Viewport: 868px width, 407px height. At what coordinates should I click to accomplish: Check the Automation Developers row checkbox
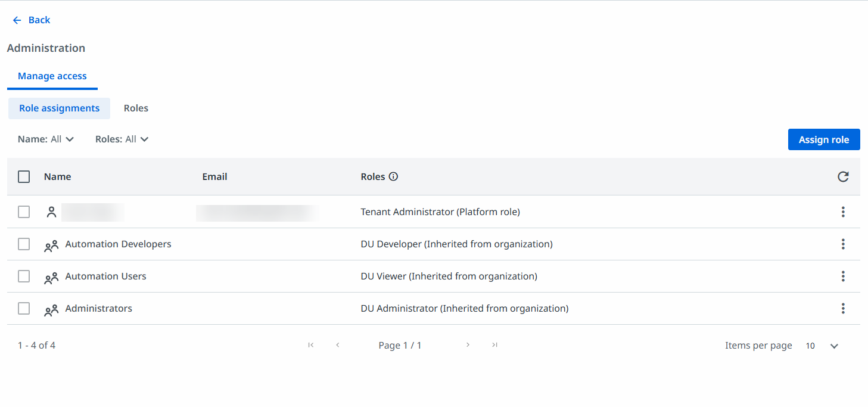coord(24,244)
